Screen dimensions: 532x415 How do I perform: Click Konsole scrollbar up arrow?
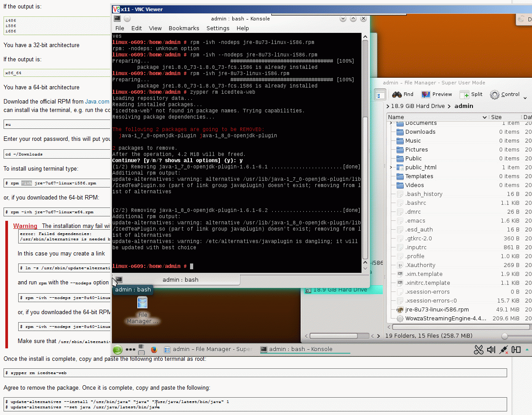(x=365, y=37)
